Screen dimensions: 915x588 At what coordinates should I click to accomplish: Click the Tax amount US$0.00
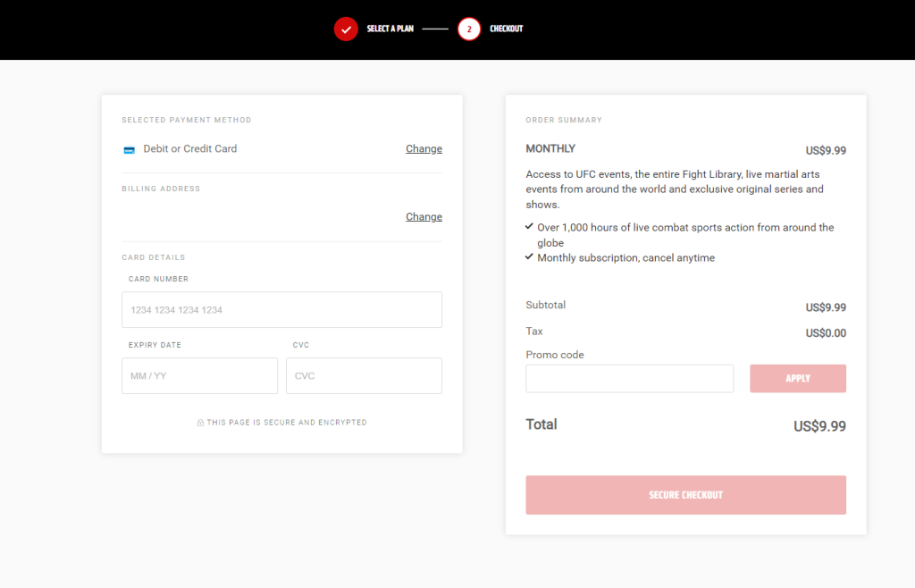[x=826, y=333]
